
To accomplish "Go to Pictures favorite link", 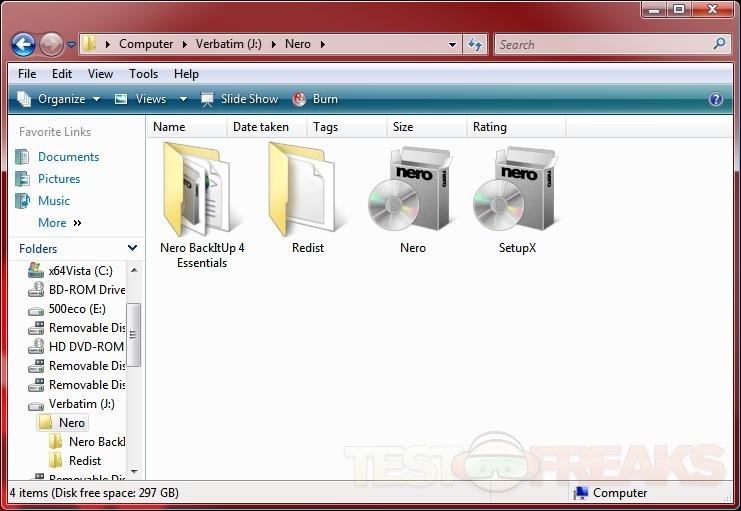I will [x=59, y=179].
